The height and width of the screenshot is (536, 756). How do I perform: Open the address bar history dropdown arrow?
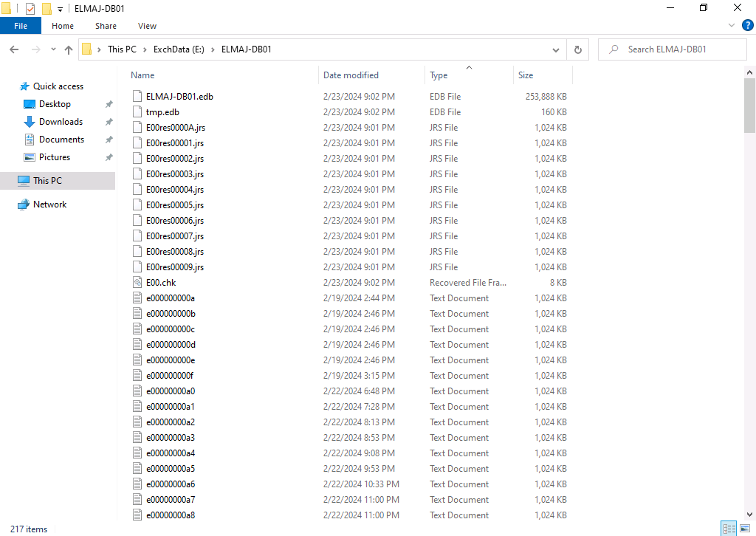tap(556, 49)
